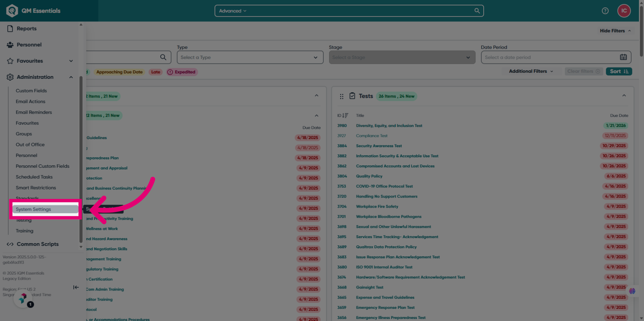Click the Clear filters button
Image resolution: width=644 pixels, height=321 pixels.
click(x=584, y=71)
